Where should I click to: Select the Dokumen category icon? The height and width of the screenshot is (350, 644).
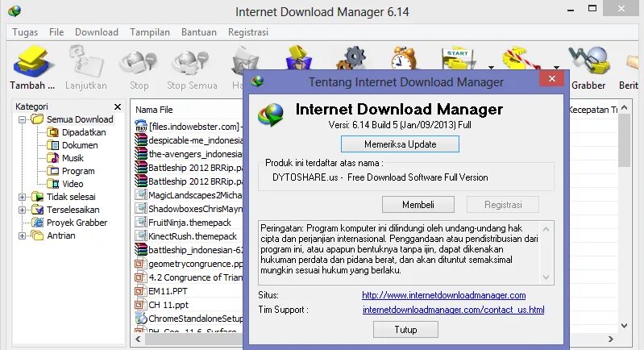[52, 145]
